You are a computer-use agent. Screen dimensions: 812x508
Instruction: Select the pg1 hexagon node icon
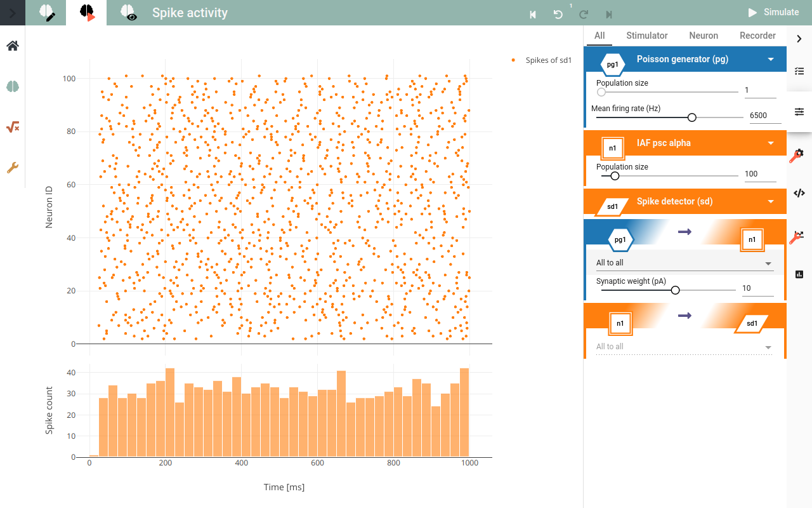coord(612,64)
